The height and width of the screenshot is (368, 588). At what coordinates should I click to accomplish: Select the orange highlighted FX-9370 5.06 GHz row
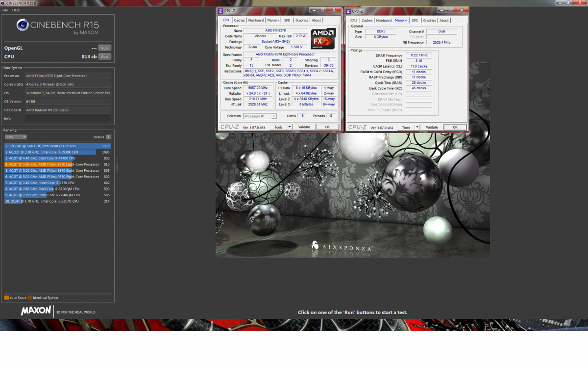coord(57,164)
